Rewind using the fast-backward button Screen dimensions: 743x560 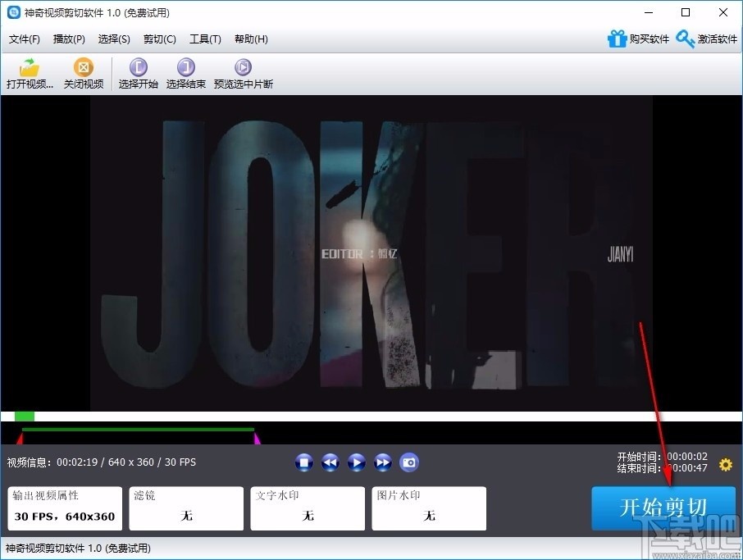(330, 462)
